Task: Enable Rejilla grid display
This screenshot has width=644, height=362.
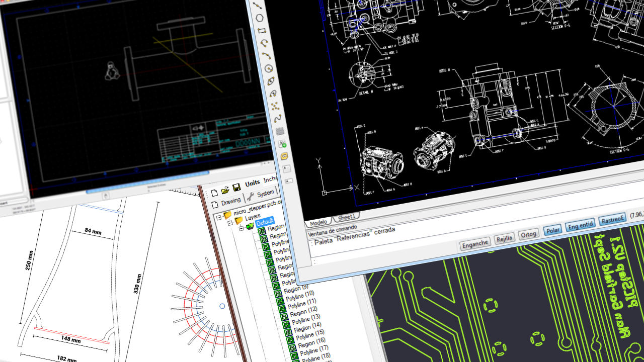Action: (x=505, y=239)
